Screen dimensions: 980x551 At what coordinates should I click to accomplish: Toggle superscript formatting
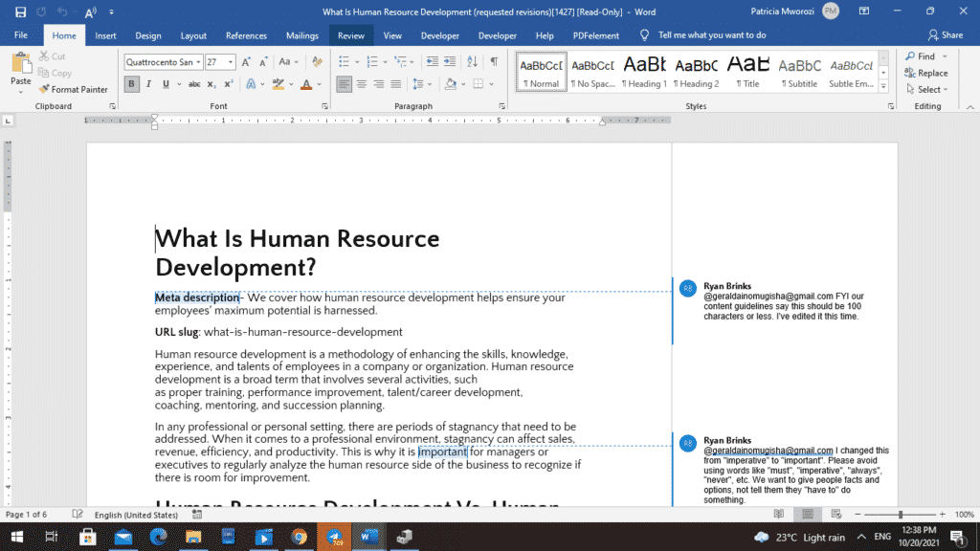click(229, 83)
